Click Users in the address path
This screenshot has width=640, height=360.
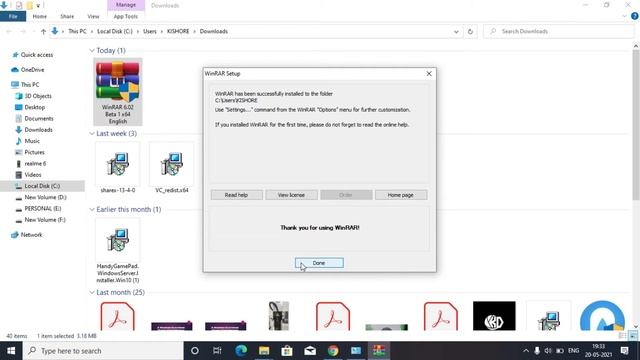coord(150,31)
